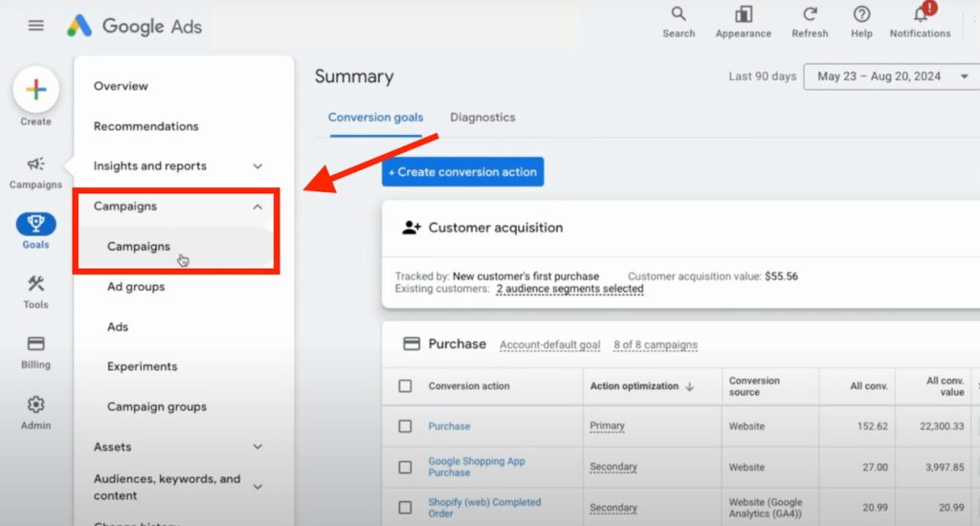The width and height of the screenshot is (980, 526).
Task: Click the All conv. column header
Action: coord(869,386)
